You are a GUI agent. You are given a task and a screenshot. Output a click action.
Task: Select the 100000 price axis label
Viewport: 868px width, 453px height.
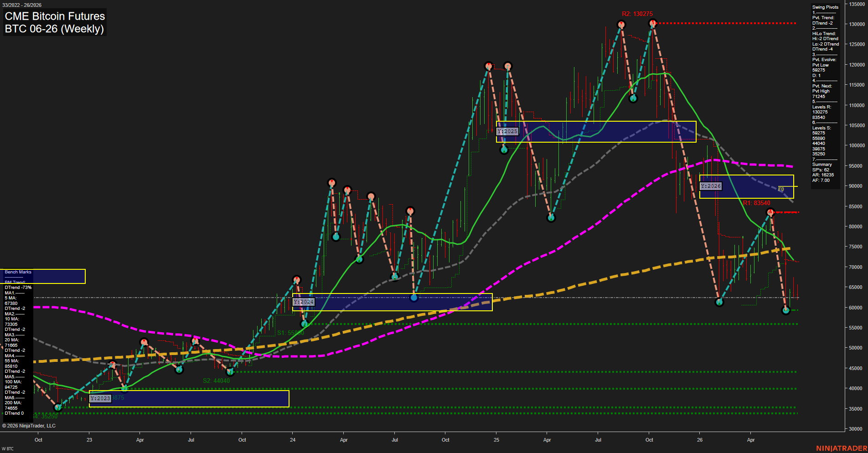coord(857,146)
